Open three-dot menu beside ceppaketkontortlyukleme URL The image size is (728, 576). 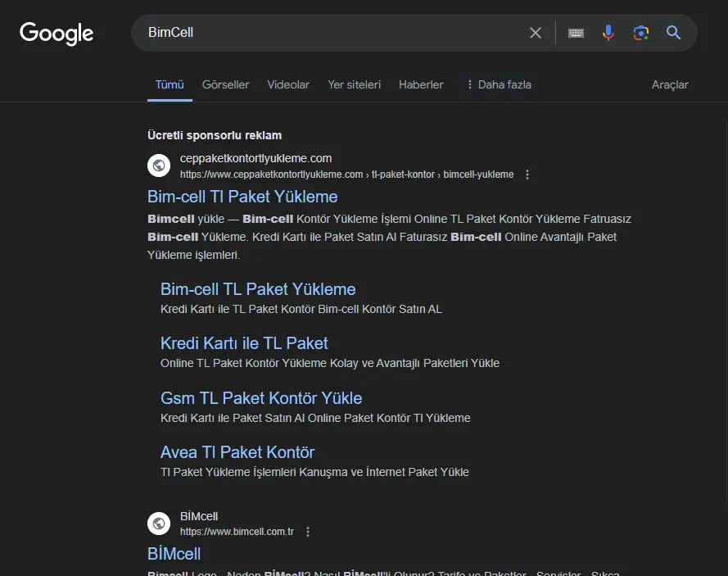click(x=527, y=175)
